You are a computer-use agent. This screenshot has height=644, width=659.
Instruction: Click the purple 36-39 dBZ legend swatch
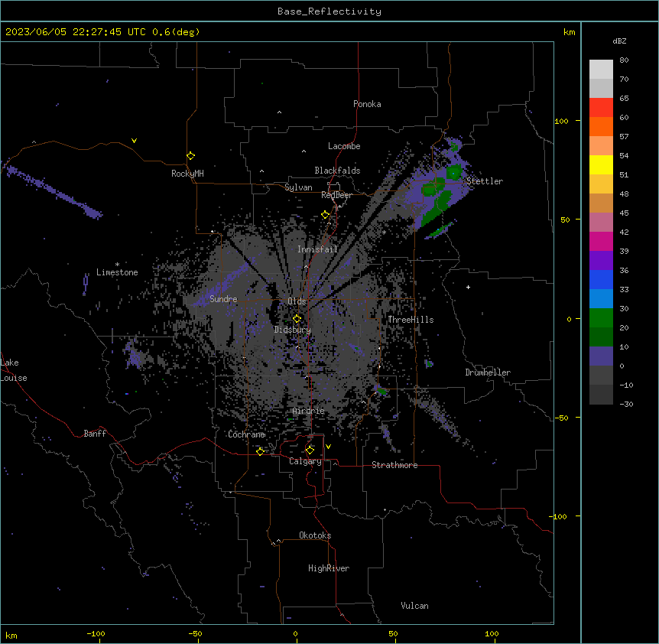tap(601, 261)
